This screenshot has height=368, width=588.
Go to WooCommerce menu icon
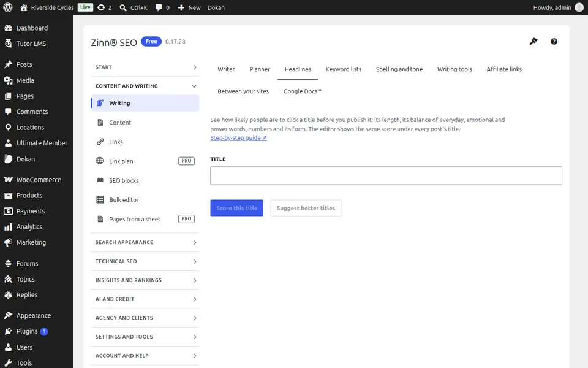pyautogui.click(x=8, y=180)
